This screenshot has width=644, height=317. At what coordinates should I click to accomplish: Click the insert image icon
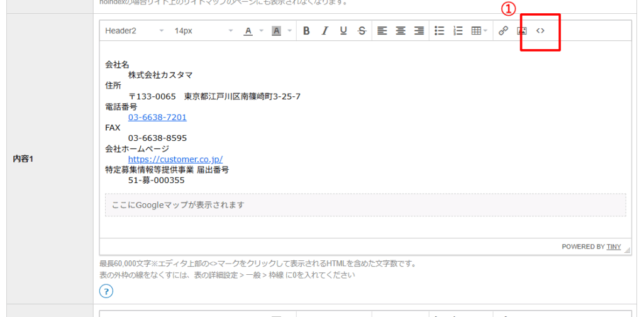click(x=521, y=31)
